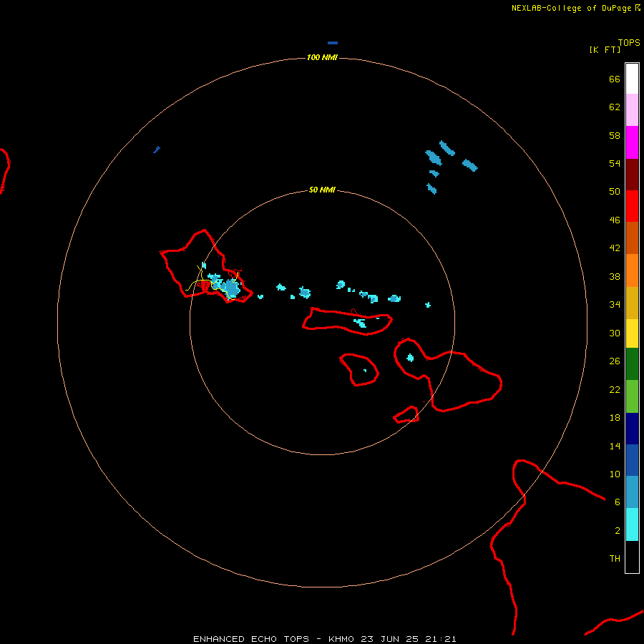Image resolution: width=644 pixels, height=644 pixels.
Task: Click the "50" legend value on the color scale
Action: tap(615, 191)
